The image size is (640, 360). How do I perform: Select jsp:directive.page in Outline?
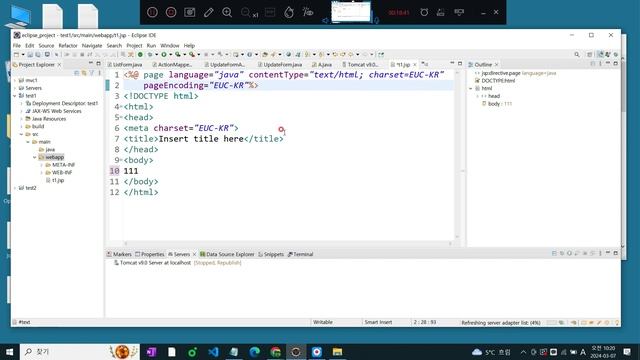point(516,73)
